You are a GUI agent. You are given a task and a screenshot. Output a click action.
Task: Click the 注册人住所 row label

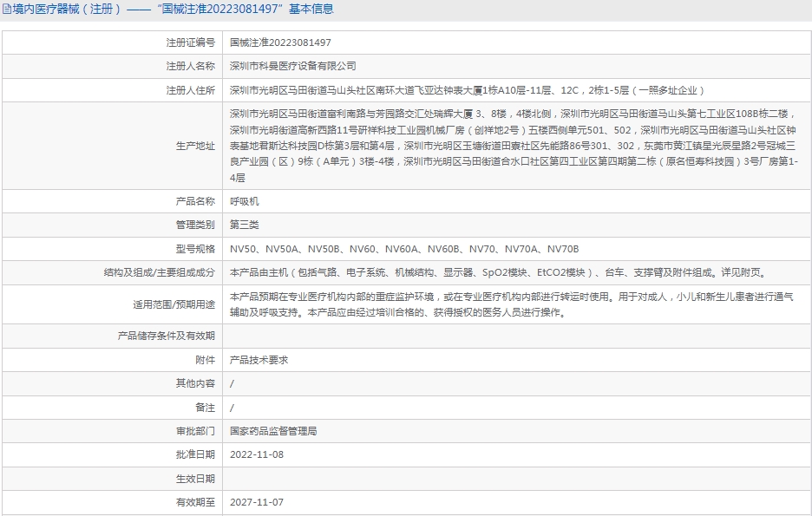[x=190, y=90]
